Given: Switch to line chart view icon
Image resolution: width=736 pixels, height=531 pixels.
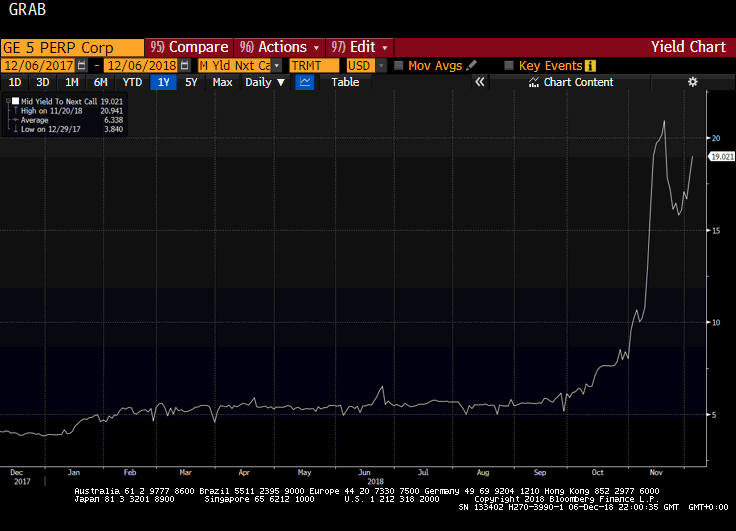Looking at the screenshot, I should [x=305, y=82].
